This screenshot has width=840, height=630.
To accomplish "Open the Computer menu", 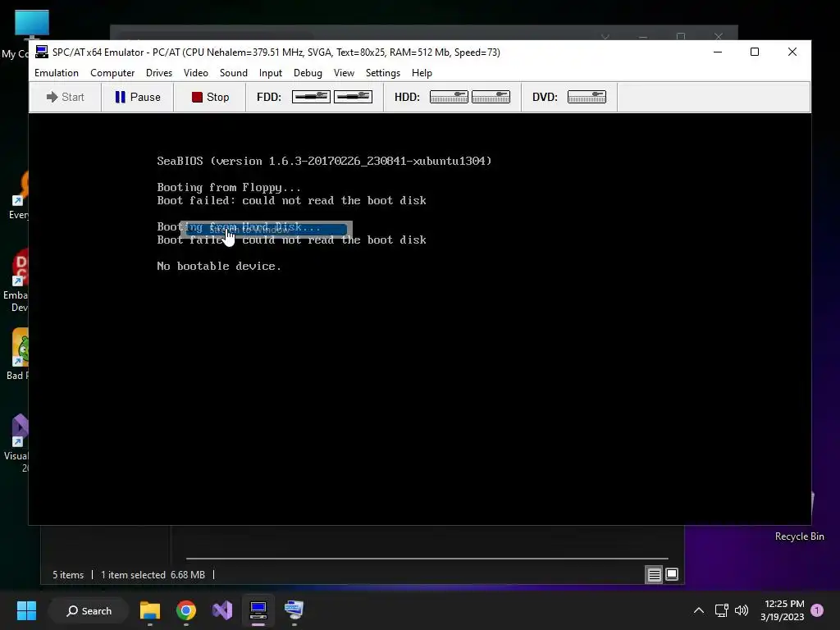I will pyautogui.click(x=112, y=73).
